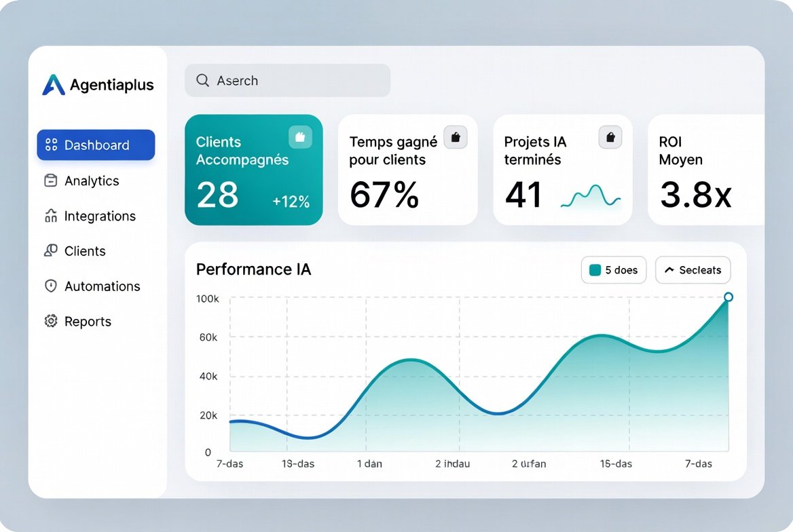
Task: Click the Temps gagné card bag icon
Action: [x=456, y=137]
